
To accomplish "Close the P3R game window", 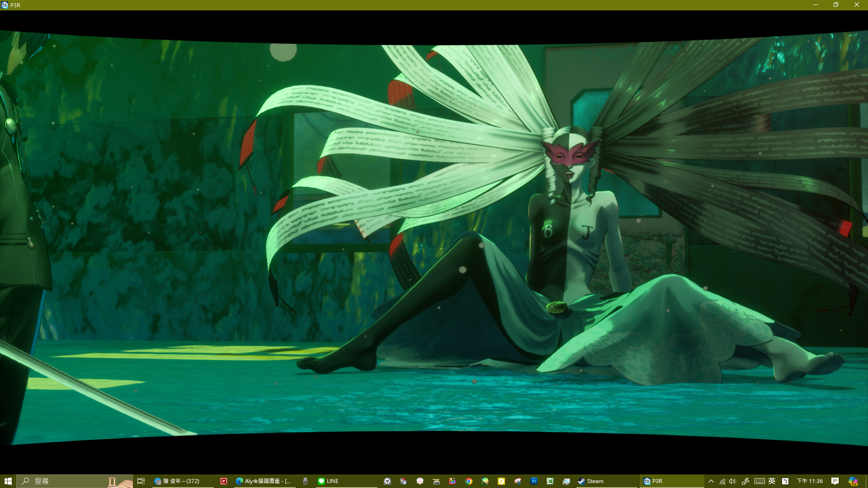I will click(x=857, y=5).
